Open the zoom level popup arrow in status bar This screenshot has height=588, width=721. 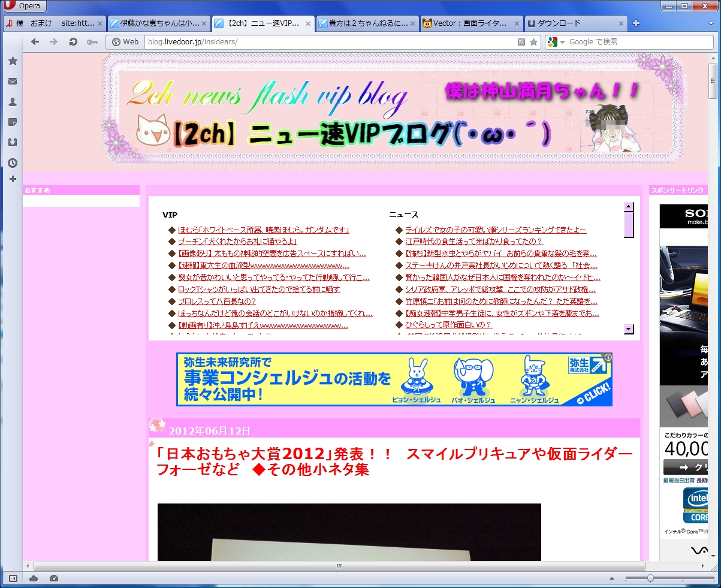coord(611,578)
